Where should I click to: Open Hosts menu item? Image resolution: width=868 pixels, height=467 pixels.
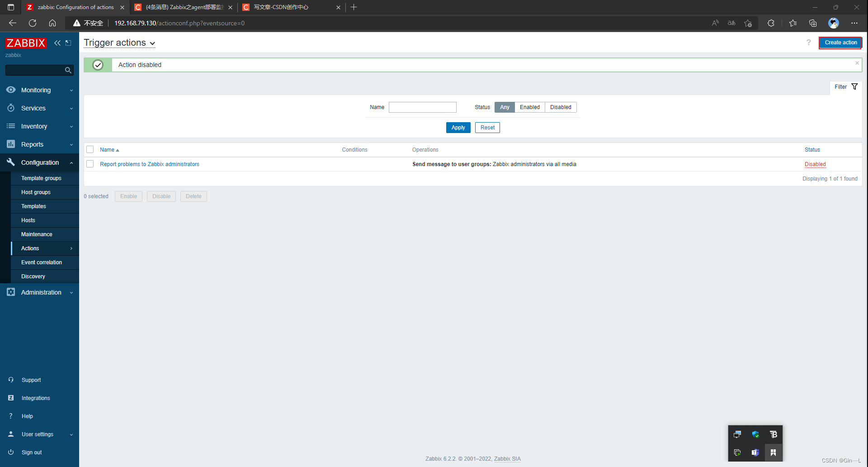(28, 220)
